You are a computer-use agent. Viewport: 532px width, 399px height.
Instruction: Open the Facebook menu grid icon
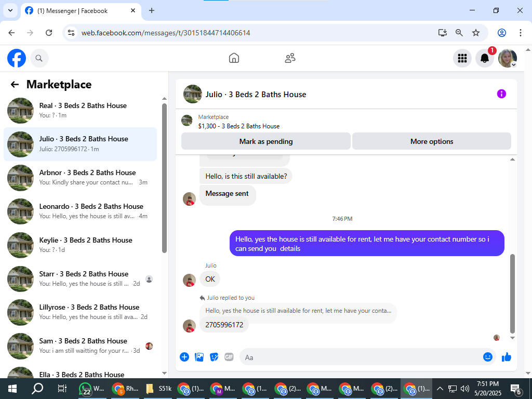click(462, 58)
